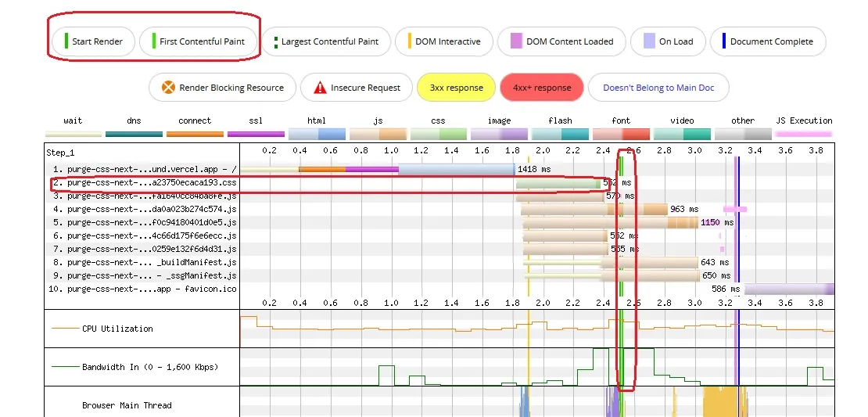Click the Insecure Request red warning triangle

pos(319,88)
